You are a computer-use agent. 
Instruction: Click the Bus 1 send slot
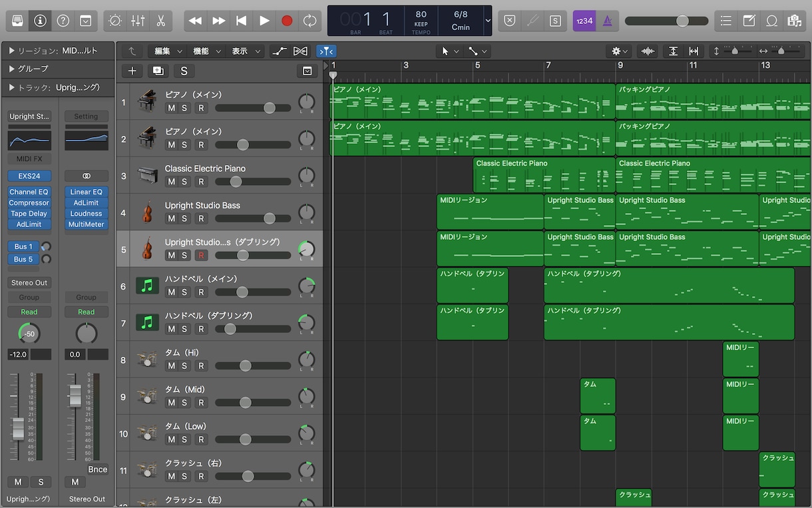pos(23,246)
